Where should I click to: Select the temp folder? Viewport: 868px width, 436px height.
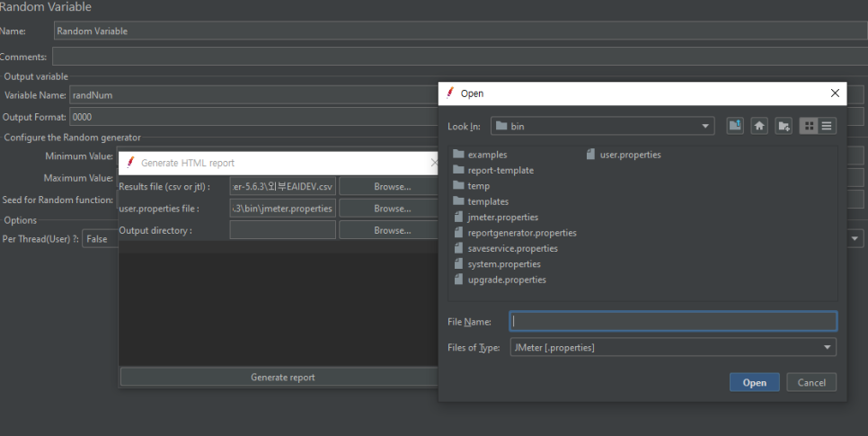[471, 185]
